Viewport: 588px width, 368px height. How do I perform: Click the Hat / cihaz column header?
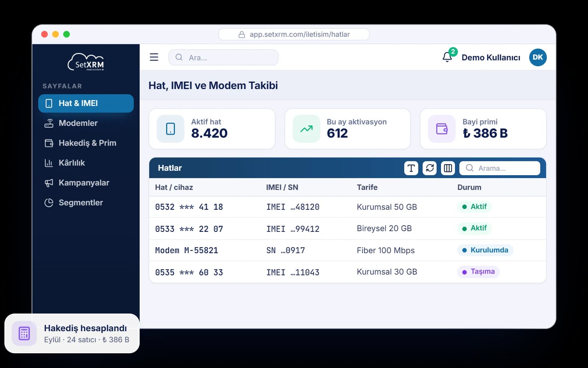tap(174, 187)
